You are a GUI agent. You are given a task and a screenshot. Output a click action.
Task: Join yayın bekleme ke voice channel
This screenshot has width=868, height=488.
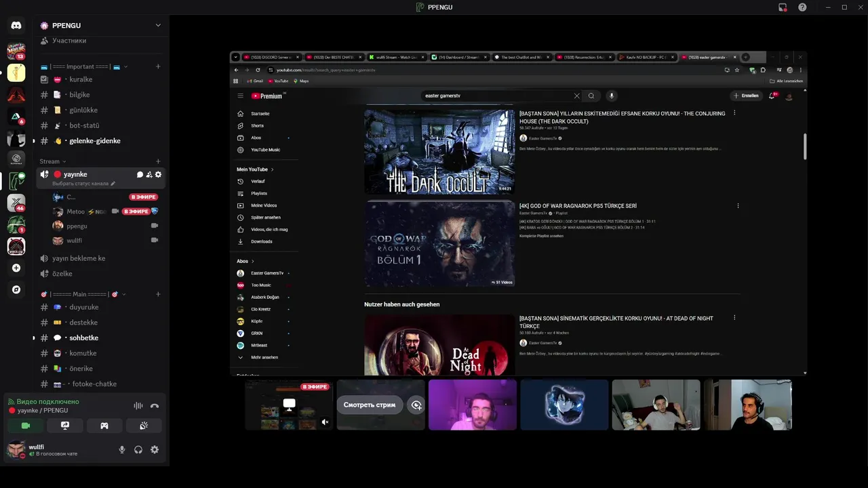pyautogui.click(x=101, y=258)
